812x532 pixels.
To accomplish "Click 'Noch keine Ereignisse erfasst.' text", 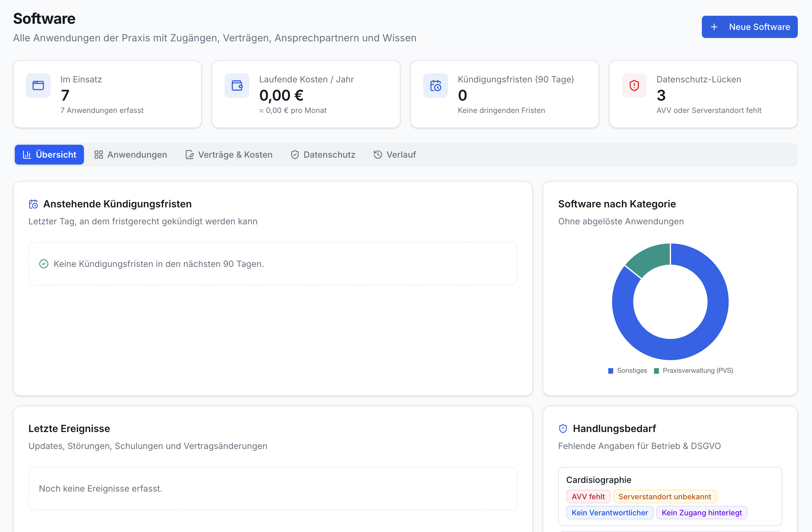I will [x=100, y=489].
